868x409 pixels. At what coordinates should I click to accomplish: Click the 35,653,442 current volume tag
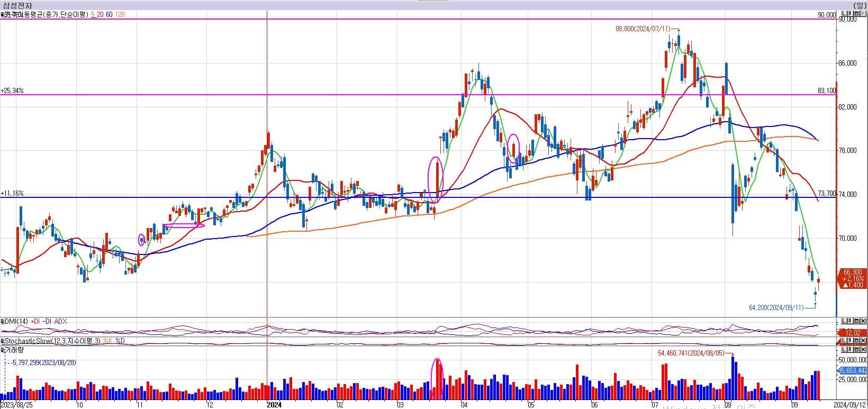click(853, 370)
